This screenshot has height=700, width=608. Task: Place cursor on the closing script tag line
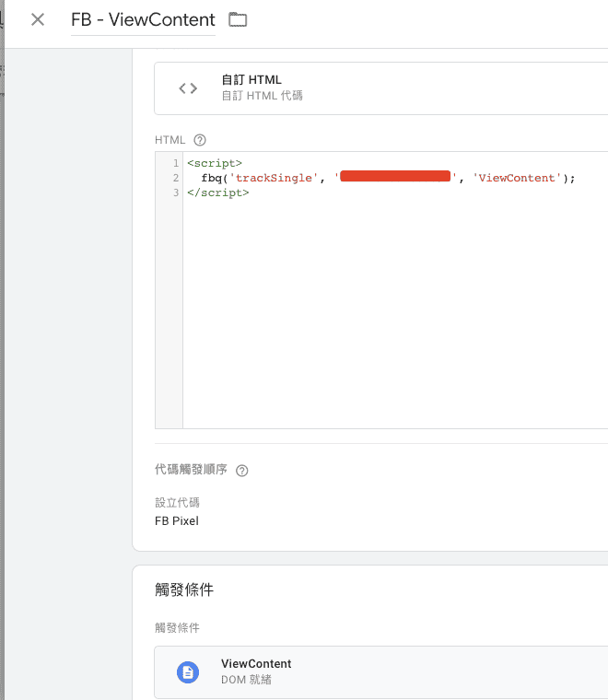[x=217, y=192]
